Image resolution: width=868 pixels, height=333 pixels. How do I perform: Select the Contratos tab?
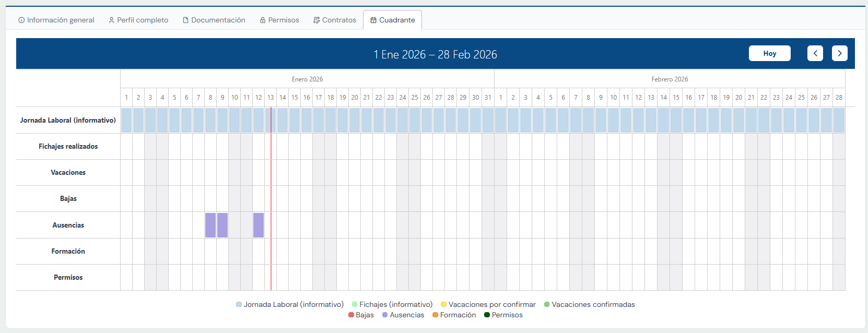click(335, 20)
